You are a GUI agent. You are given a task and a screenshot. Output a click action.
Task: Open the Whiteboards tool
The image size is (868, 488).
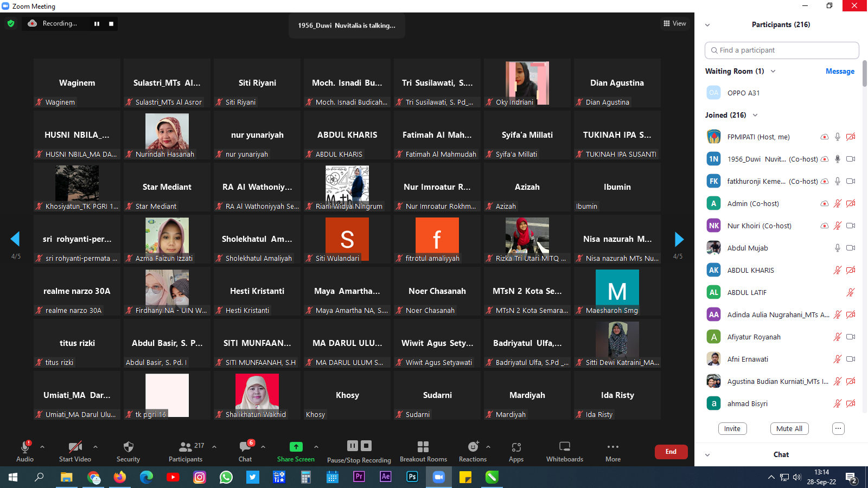pos(564,447)
